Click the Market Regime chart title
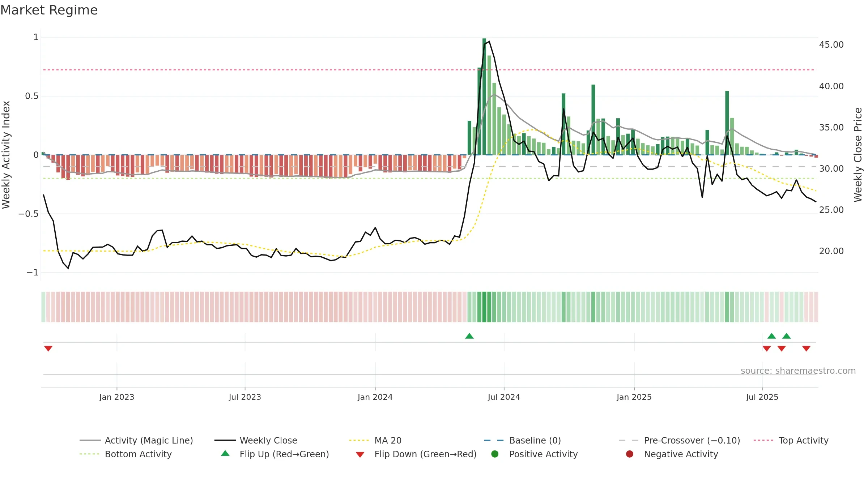This screenshot has height=488, width=868. click(49, 10)
